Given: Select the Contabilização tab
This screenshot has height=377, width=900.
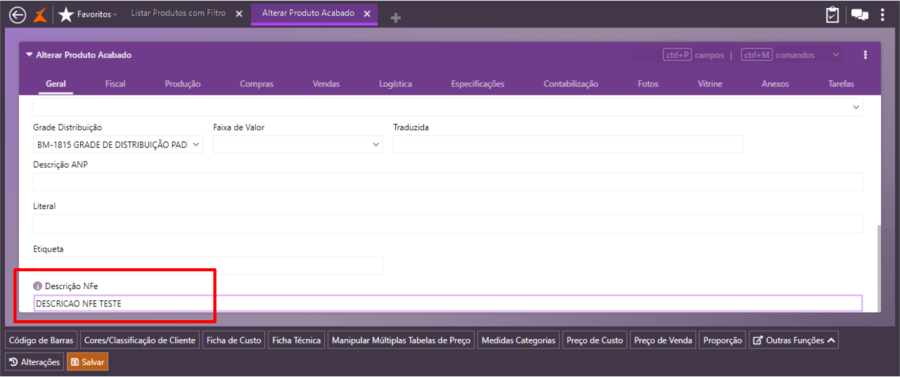Looking at the screenshot, I should click(571, 84).
